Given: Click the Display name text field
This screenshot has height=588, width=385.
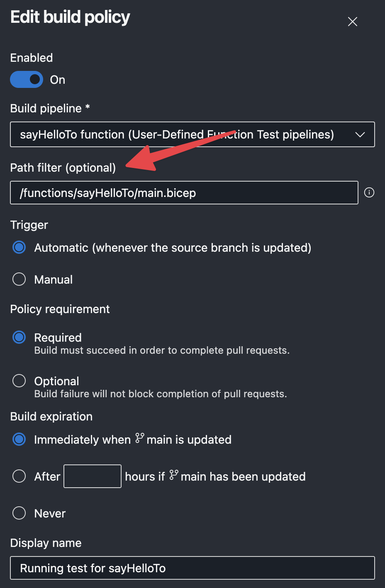Looking at the screenshot, I should [192, 568].
